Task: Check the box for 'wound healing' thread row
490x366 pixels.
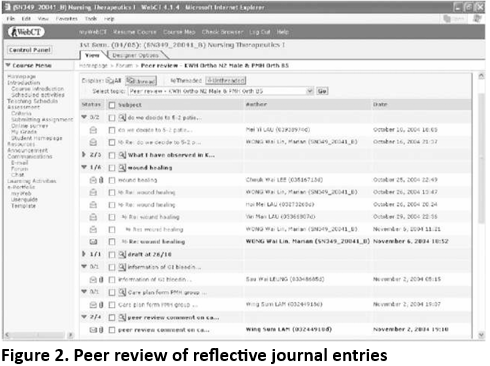Action: point(112,168)
